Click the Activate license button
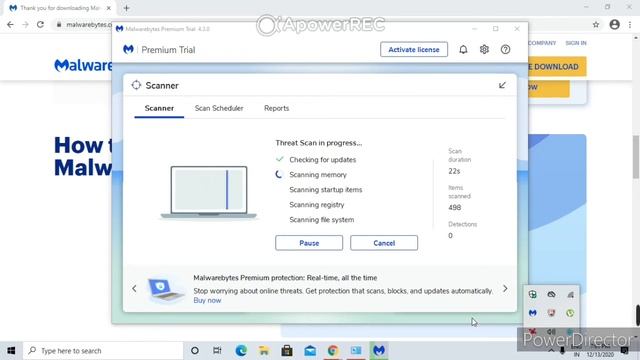Viewport: 640px width, 360px height. (413, 49)
